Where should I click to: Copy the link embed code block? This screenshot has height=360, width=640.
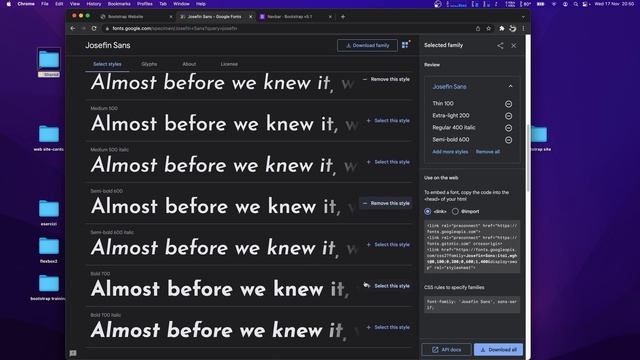coord(472,247)
